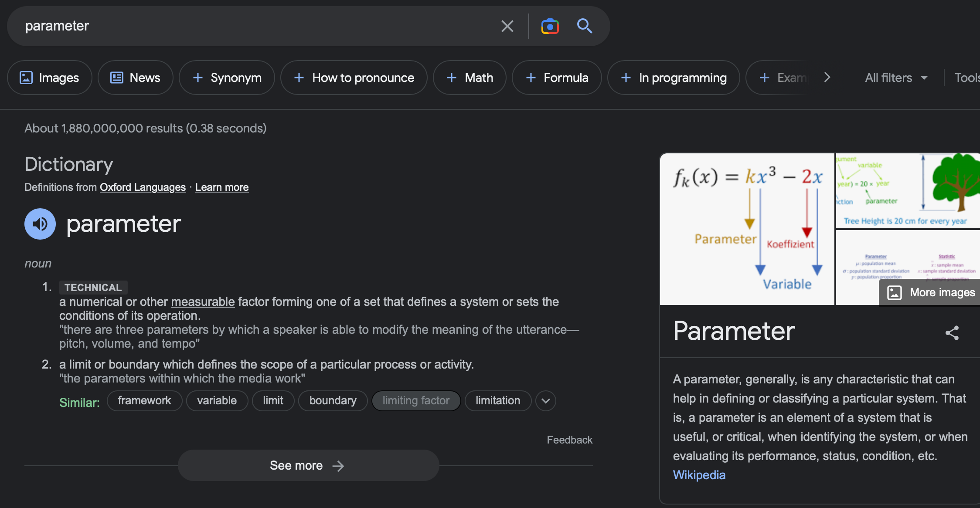Open the Wikipedia source link

click(699, 475)
